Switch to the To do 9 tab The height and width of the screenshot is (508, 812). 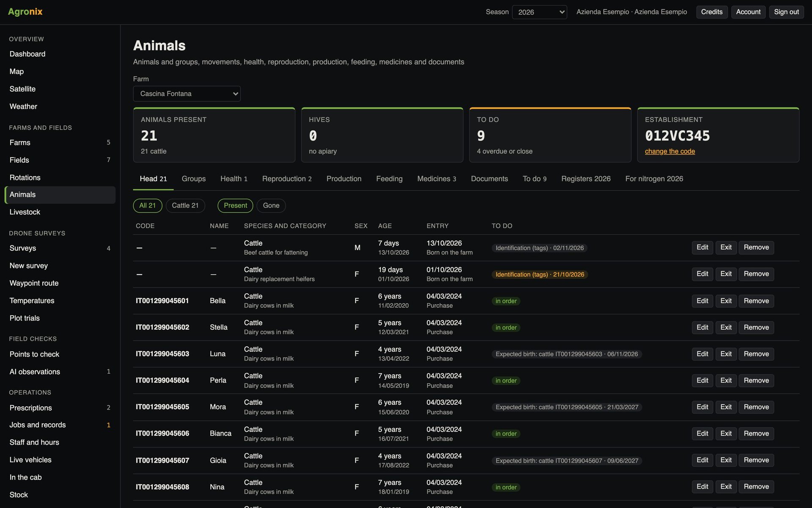(x=535, y=179)
